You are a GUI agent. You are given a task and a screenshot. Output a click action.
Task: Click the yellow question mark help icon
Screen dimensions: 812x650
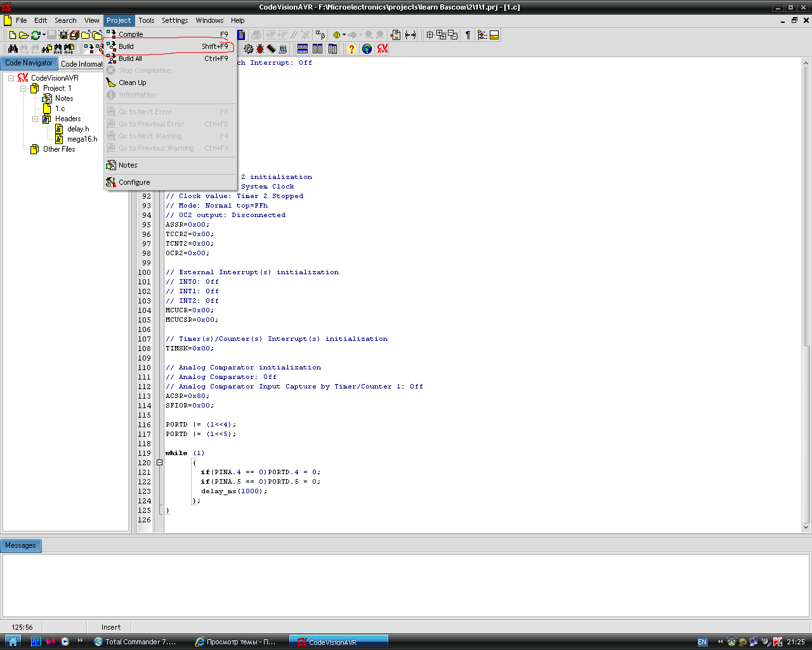pos(351,49)
